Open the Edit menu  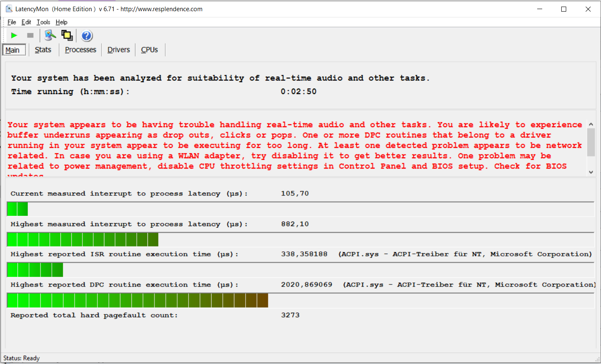[x=26, y=22]
